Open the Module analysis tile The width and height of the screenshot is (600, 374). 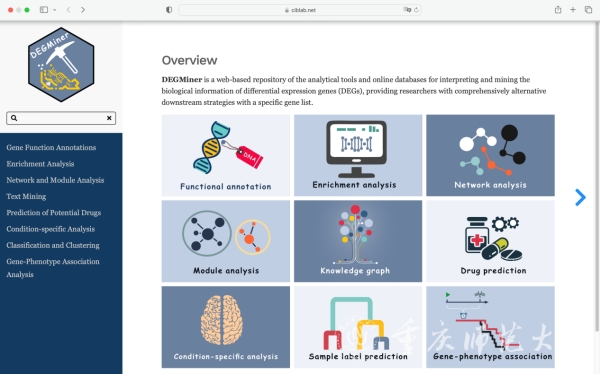225,241
